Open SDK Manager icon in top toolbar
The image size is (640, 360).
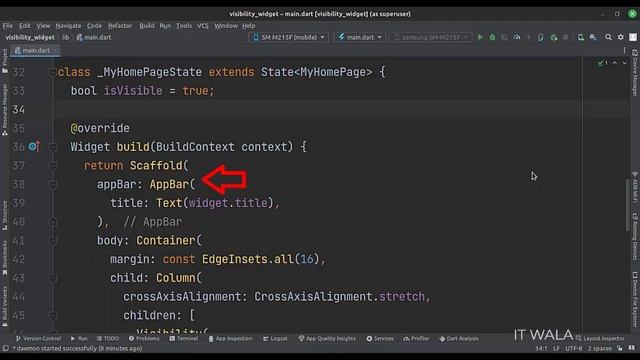click(x=593, y=37)
